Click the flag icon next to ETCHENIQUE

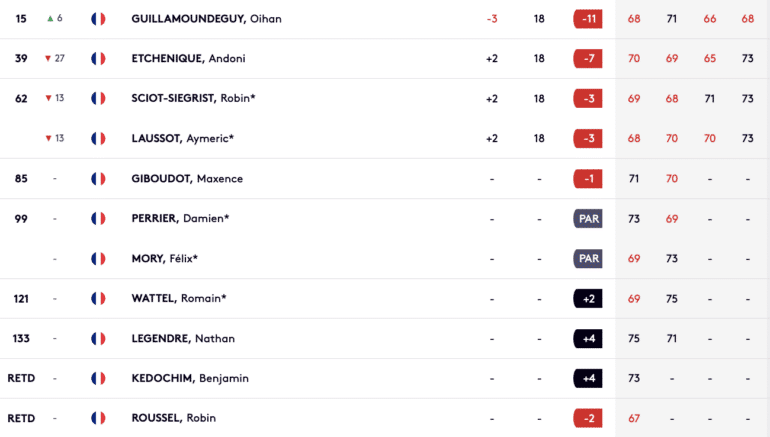pos(98,58)
